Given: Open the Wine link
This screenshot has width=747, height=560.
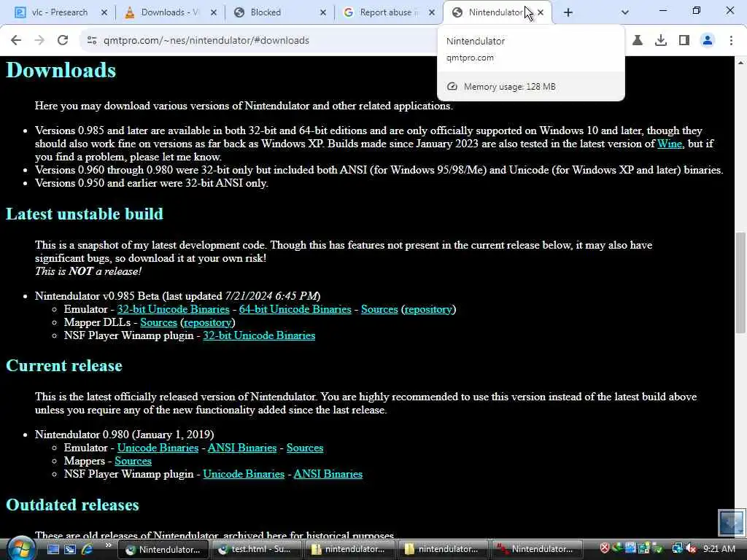Looking at the screenshot, I should pyautogui.click(x=670, y=144).
